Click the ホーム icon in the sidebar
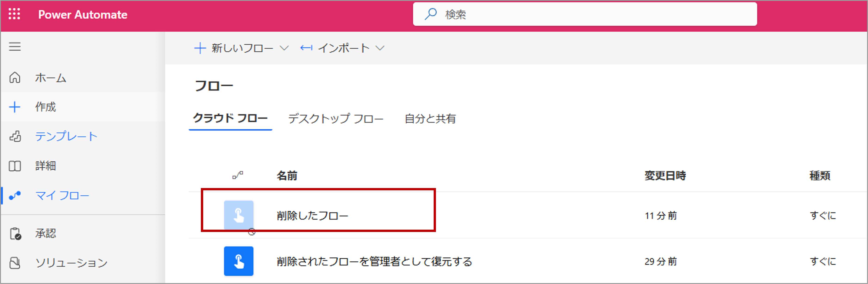 [15, 77]
